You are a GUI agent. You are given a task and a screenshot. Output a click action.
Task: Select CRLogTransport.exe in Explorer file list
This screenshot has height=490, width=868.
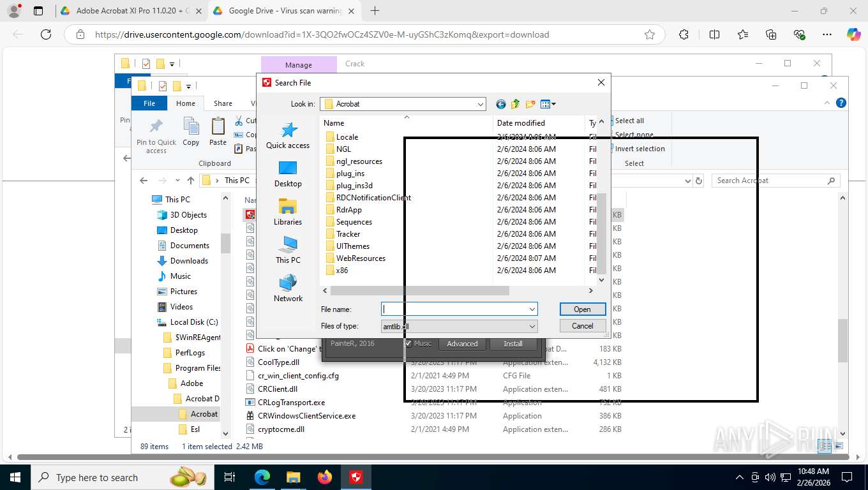pyautogui.click(x=291, y=403)
